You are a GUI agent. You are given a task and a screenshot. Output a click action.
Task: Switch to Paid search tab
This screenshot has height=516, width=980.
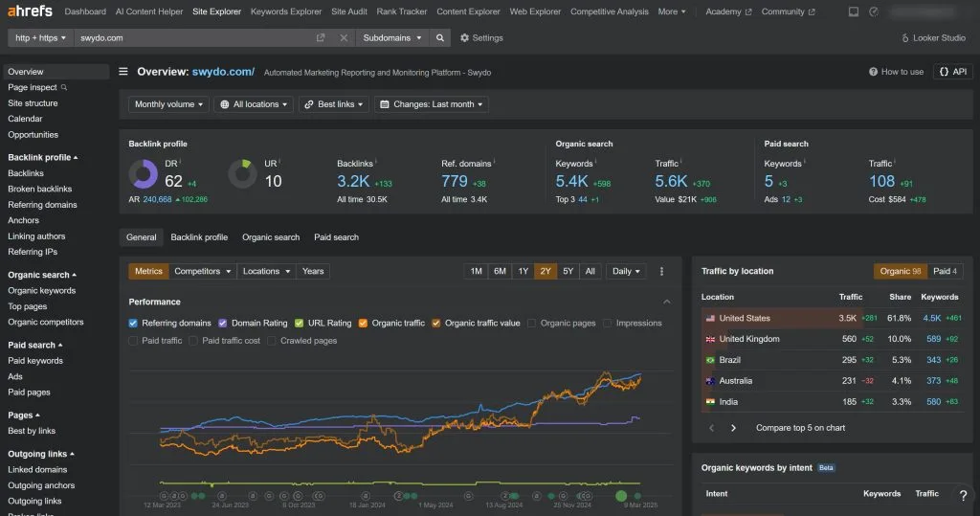[x=336, y=237]
